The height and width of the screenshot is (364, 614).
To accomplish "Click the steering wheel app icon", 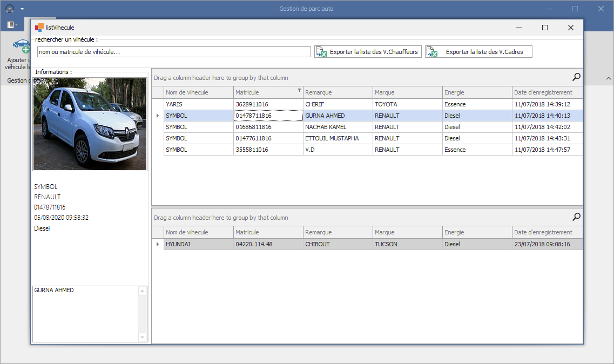I will pyautogui.click(x=10, y=9).
